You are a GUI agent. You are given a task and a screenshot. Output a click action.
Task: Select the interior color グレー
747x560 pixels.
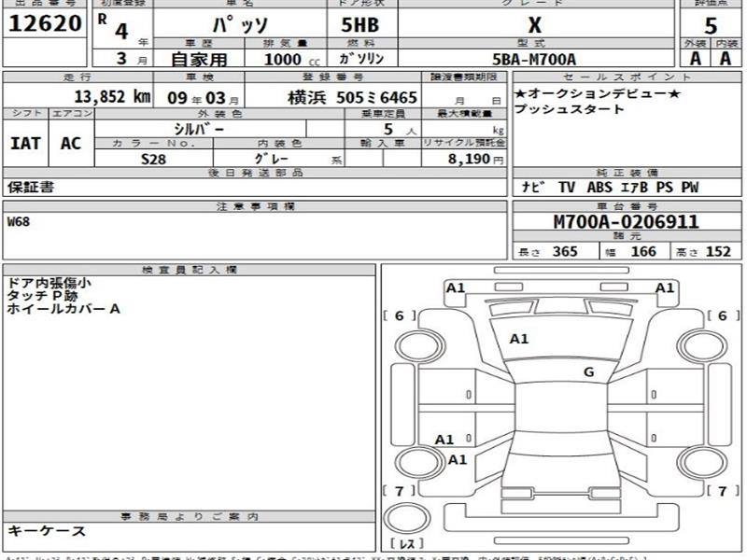point(271,159)
